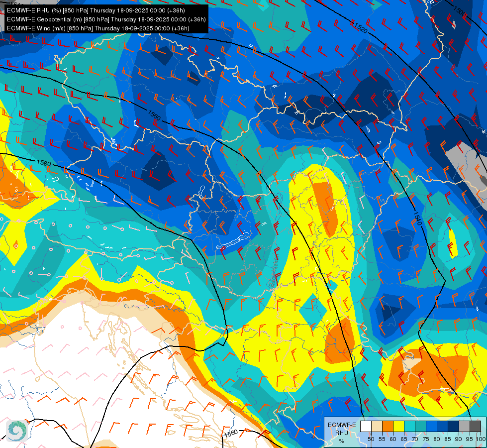Click the orange legend color swatch
Screen dimensions: 487x448
coord(388,426)
